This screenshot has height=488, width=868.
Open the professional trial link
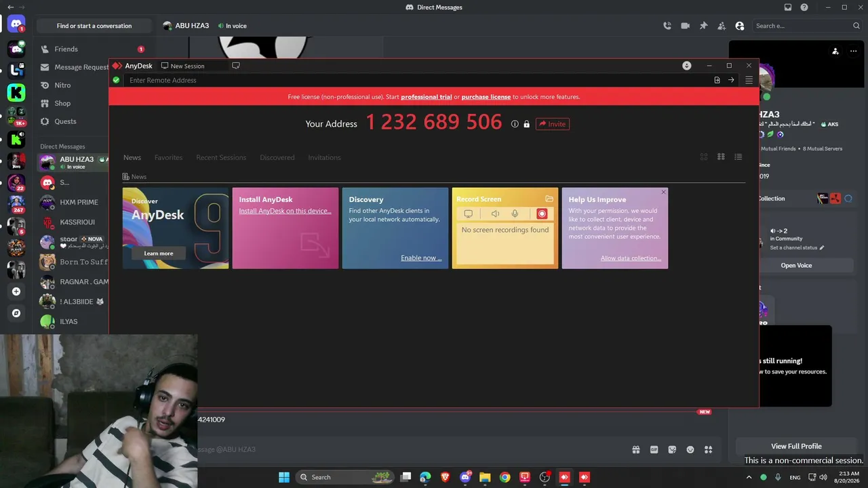[427, 97]
